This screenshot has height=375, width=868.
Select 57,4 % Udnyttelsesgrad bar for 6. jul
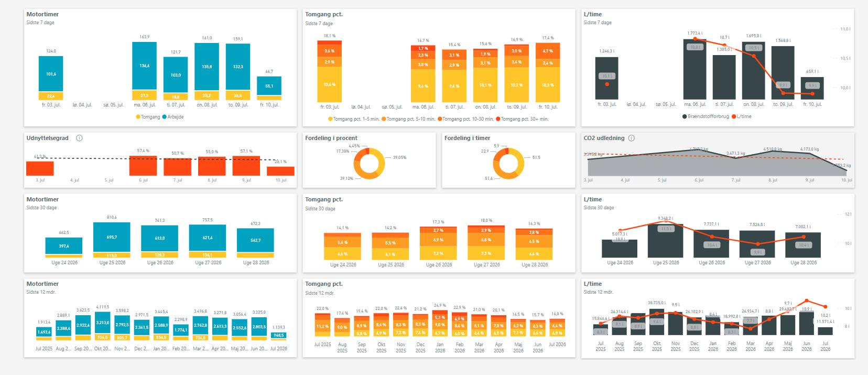pyautogui.click(x=143, y=166)
